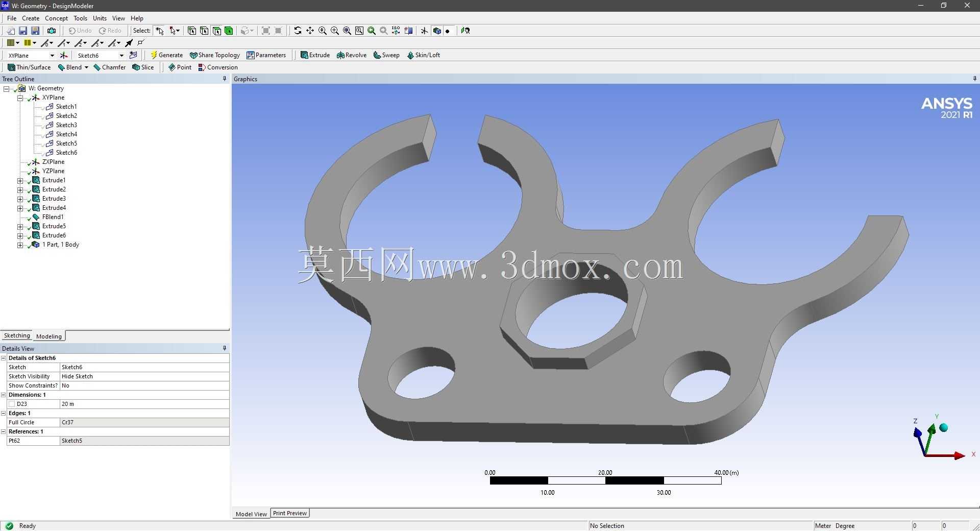Open the Units menu
Image resolution: width=980 pixels, height=531 pixels.
click(x=100, y=18)
